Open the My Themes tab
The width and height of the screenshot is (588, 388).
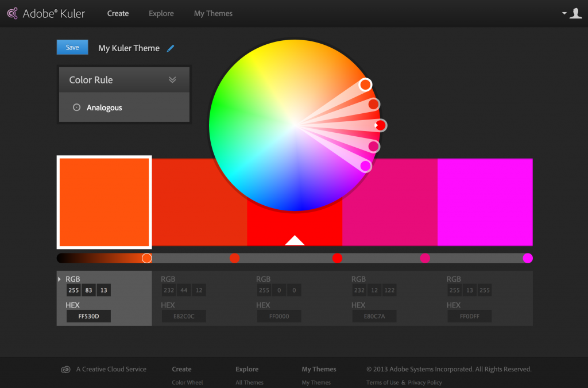pos(213,13)
